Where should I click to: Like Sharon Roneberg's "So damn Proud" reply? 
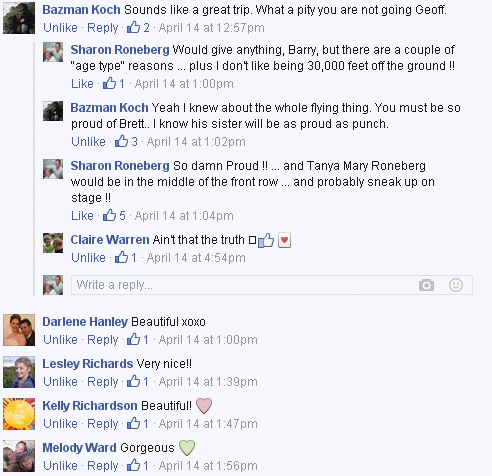[x=82, y=215]
